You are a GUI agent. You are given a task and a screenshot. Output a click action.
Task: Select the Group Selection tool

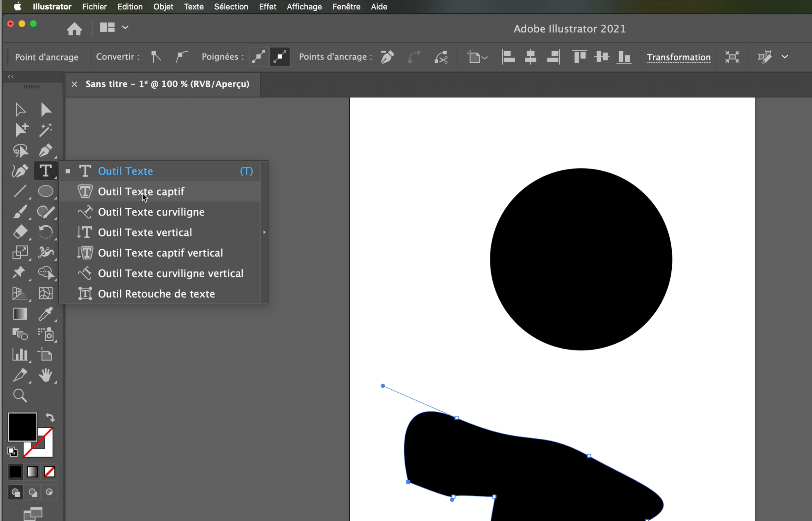pyautogui.click(x=21, y=130)
